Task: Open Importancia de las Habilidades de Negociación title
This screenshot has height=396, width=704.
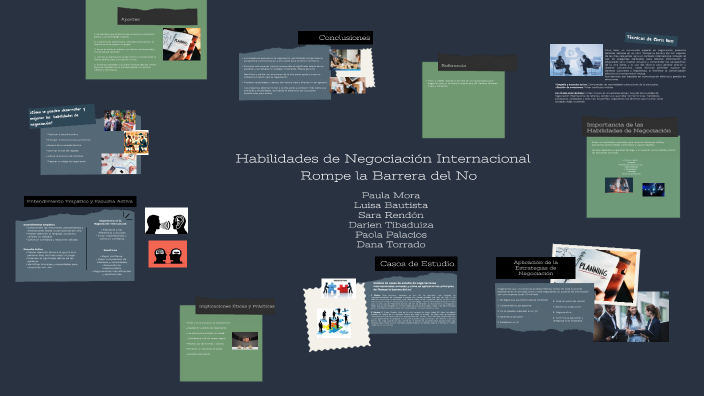Action: click(629, 128)
